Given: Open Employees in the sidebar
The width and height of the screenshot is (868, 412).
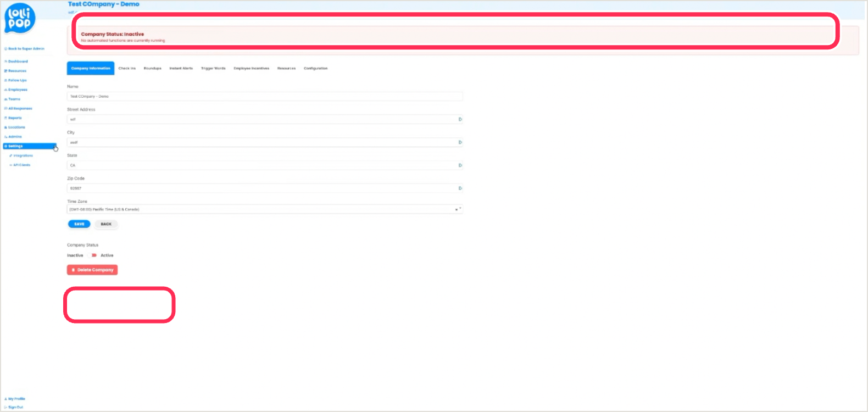Looking at the screenshot, I should click(16, 90).
